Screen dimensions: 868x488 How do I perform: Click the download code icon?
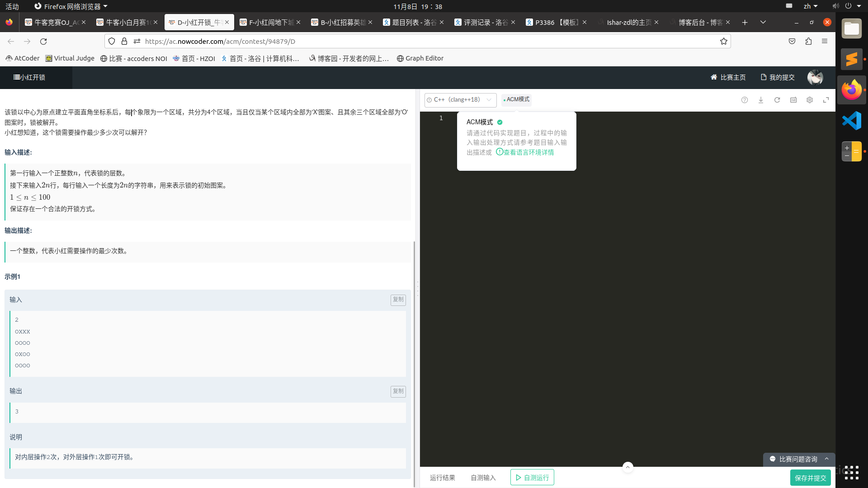pos(761,100)
